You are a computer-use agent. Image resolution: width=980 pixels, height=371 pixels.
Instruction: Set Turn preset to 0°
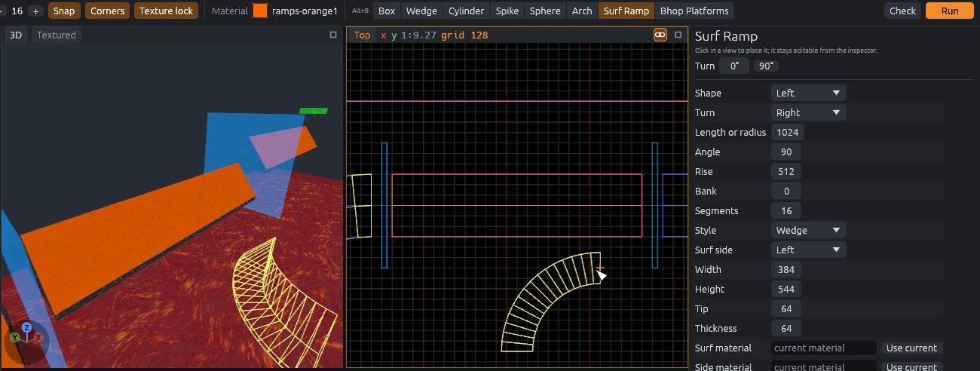(x=734, y=66)
